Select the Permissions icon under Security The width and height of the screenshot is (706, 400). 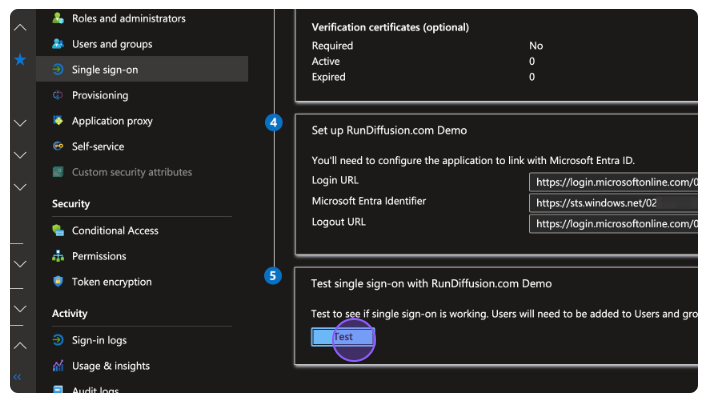[x=58, y=256]
